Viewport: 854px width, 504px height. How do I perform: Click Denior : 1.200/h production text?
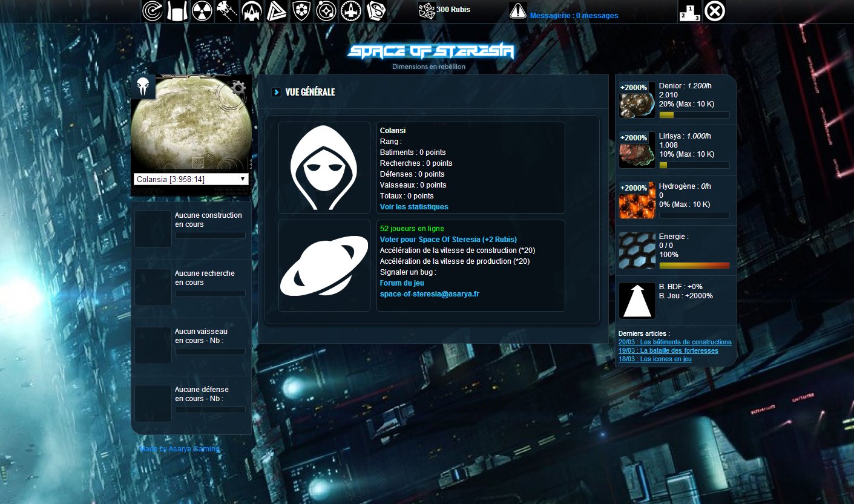point(685,86)
